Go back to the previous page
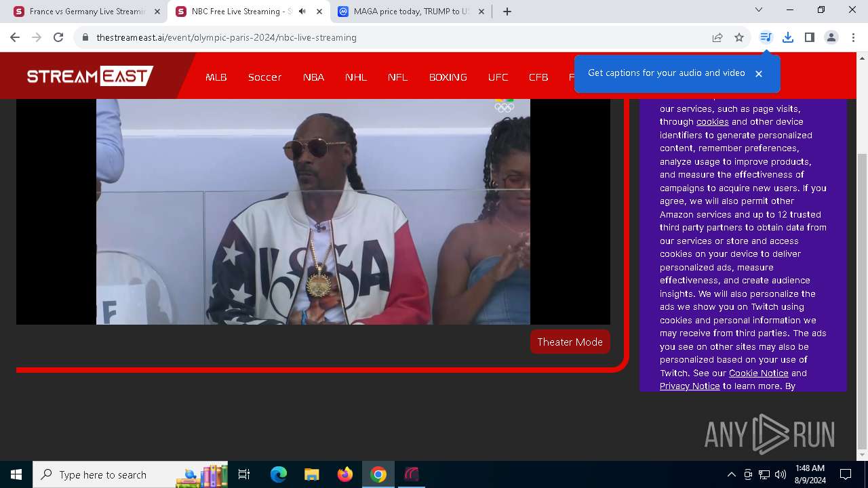868x488 pixels. click(x=15, y=37)
